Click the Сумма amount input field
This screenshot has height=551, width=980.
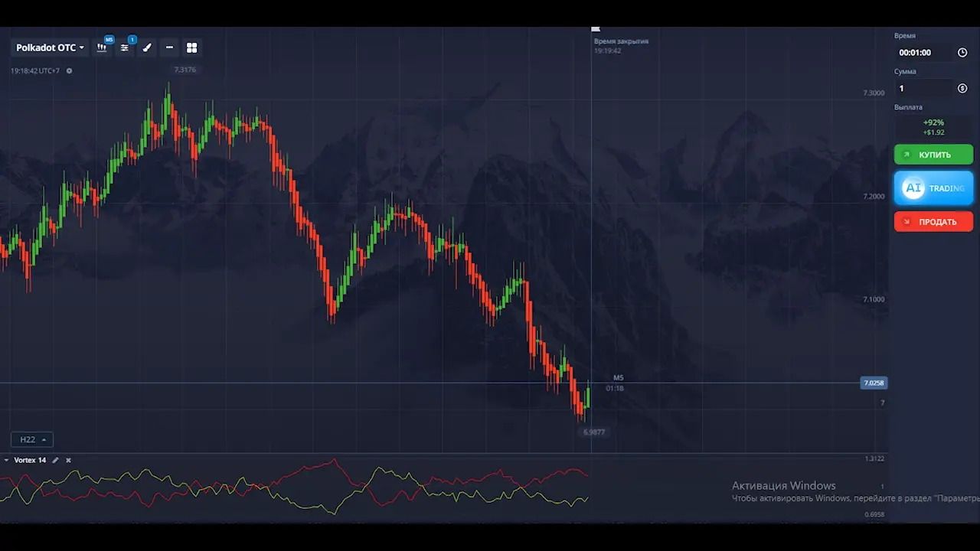click(x=923, y=88)
